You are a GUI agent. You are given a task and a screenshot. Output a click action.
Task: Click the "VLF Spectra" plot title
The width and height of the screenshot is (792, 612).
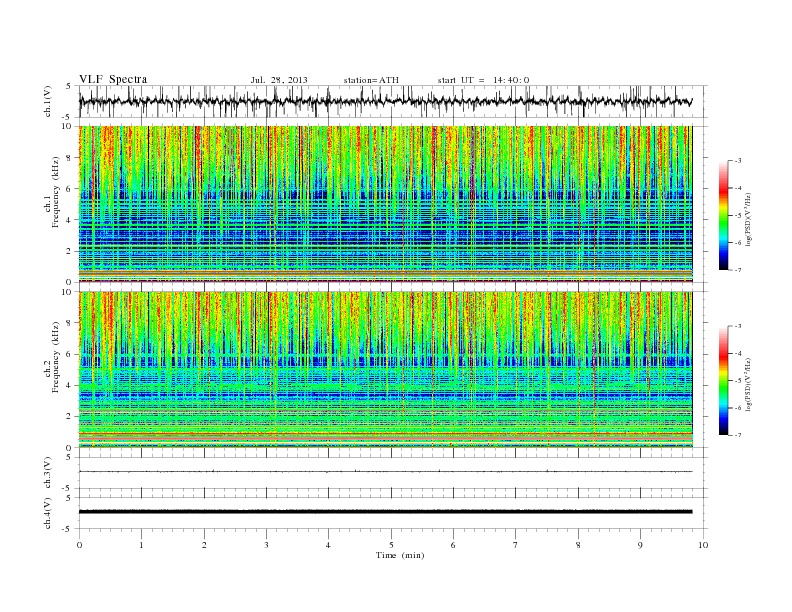[113, 79]
